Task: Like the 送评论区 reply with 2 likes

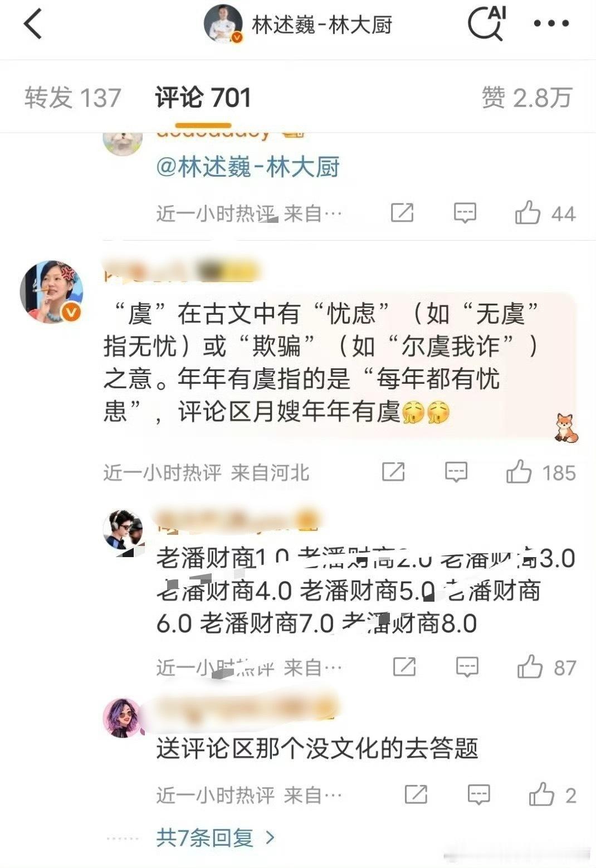Action: tap(541, 795)
